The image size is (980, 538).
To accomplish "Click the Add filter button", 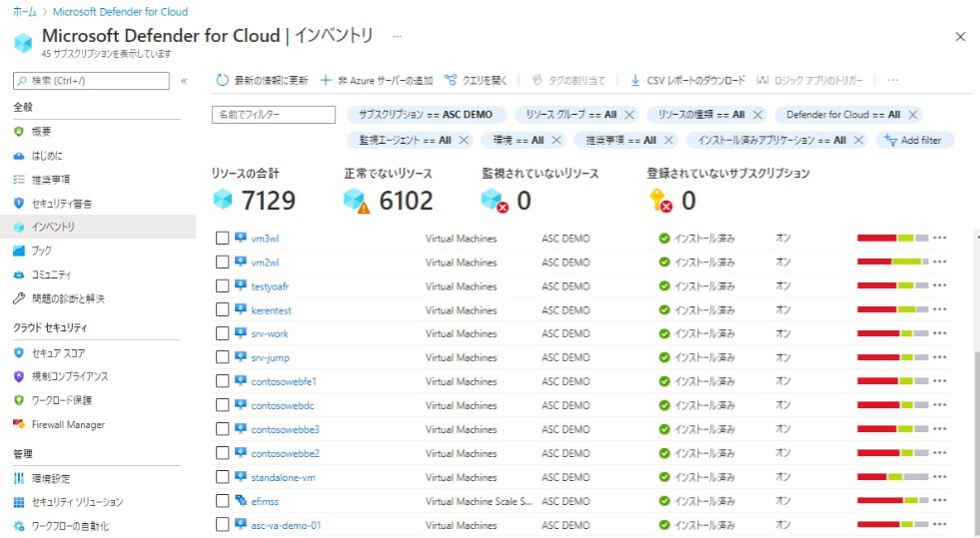I will (915, 141).
